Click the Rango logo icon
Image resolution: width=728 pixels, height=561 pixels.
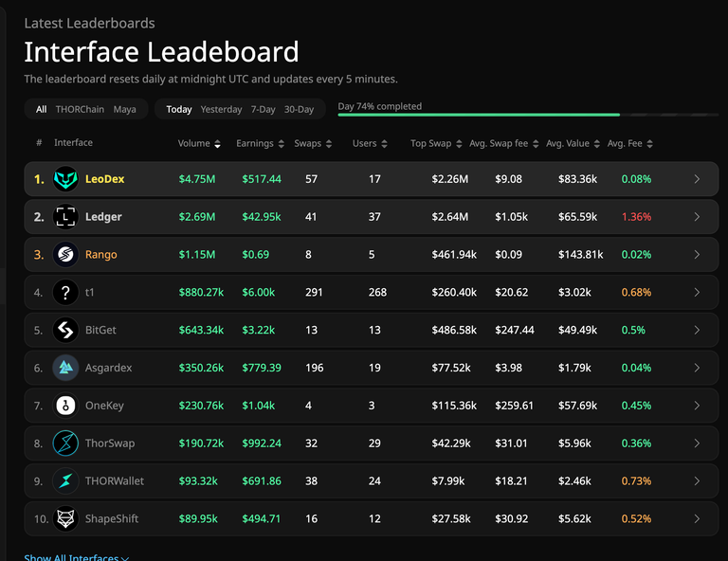click(65, 254)
